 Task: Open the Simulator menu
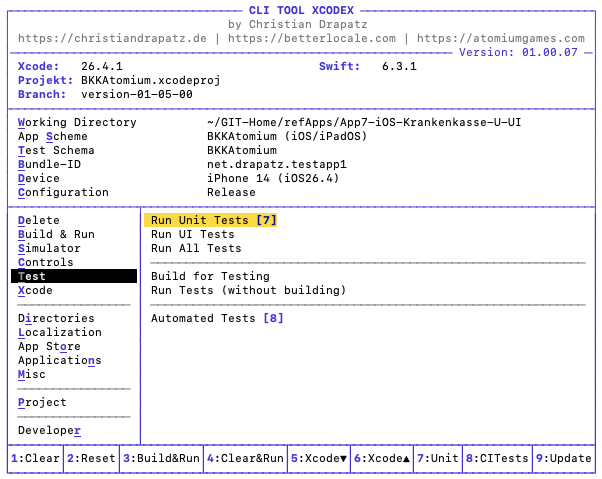click(49, 248)
